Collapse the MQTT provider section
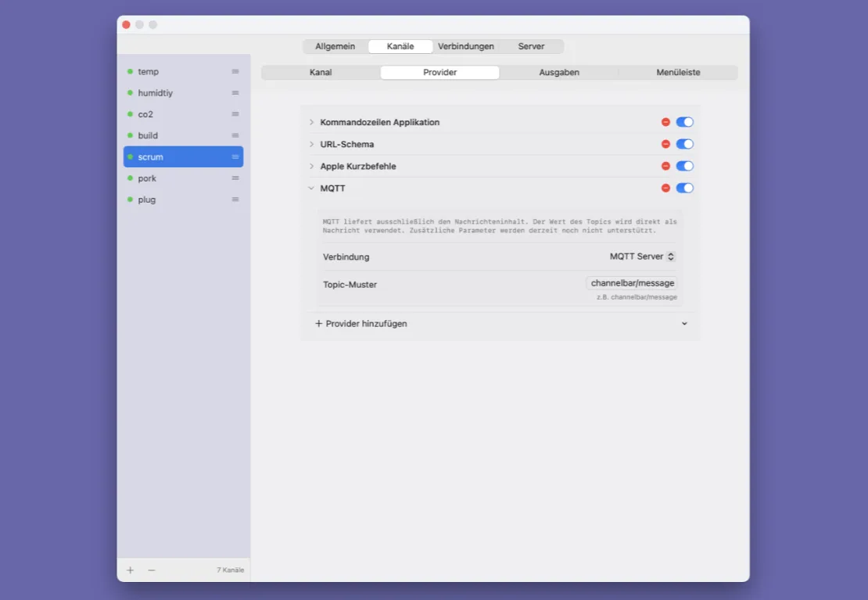This screenshot has height=600, width=868. pos(311,188)
